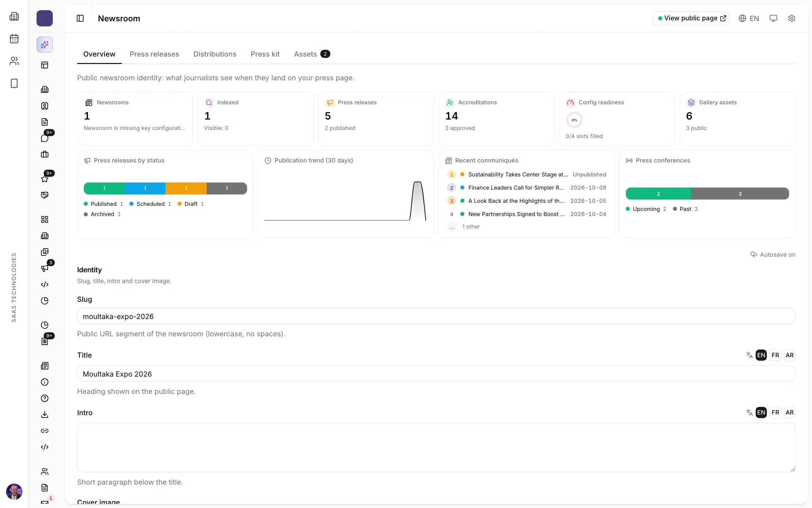
Task: Select FR language for the Title field
Action: (x=775, y=355)
